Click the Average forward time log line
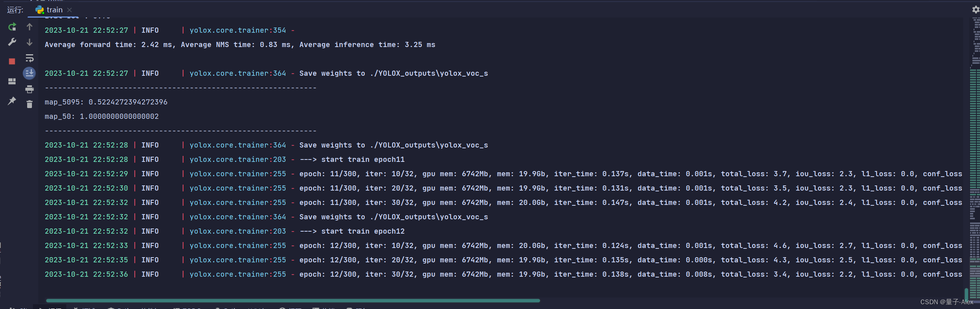The height and width of the screenshot is (309, 980). (x=240, y=45)
